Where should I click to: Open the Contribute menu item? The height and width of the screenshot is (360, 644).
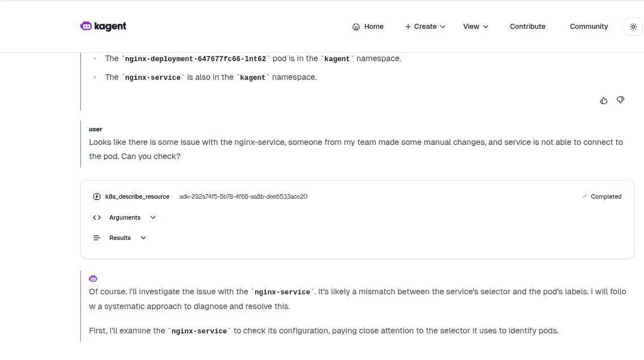pyautogui.click(x=527, y=27)
